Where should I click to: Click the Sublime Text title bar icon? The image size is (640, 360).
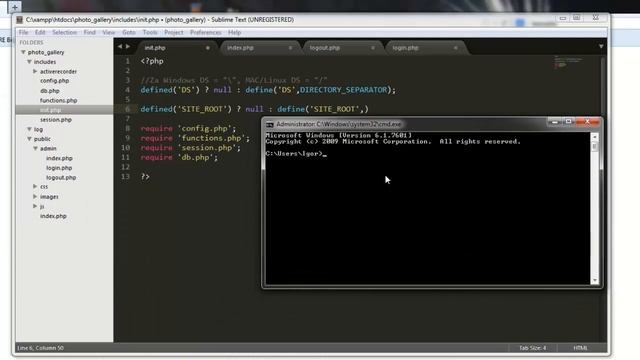click(x=20, y=20)
